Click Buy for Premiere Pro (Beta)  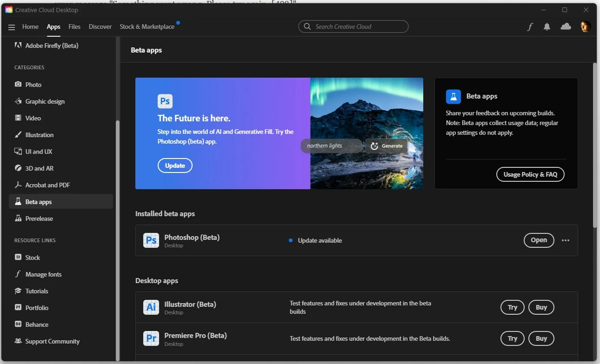pos(541,338)
